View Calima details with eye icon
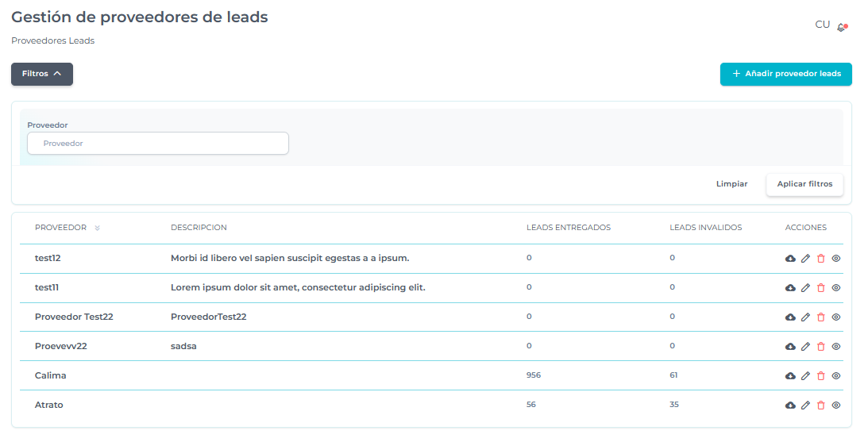 tap(835, 376)
